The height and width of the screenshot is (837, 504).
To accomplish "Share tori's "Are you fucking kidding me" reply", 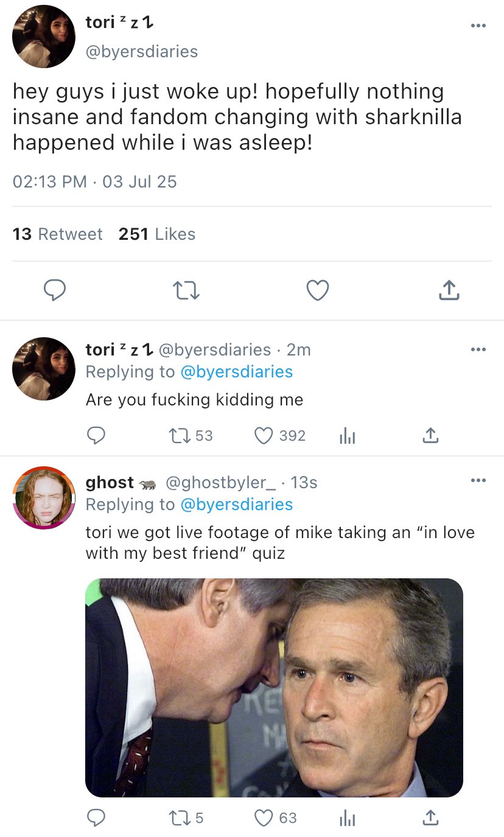I will [430, 435].
